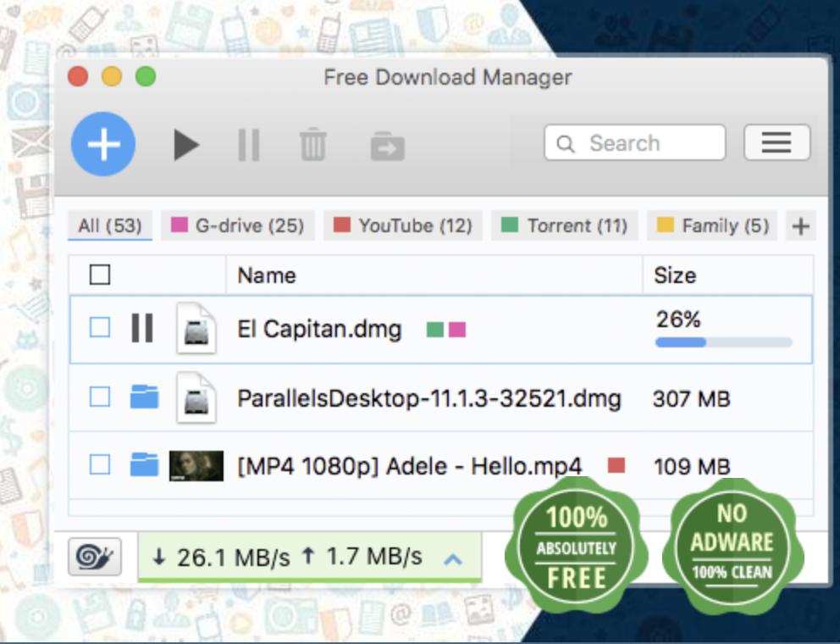Viewport: 840px width, 644px height.
Task: Select the ParallelsDesktop-11.1.3-32521.dmg file name
Action: pyautogui.click(x=429, y=398)
